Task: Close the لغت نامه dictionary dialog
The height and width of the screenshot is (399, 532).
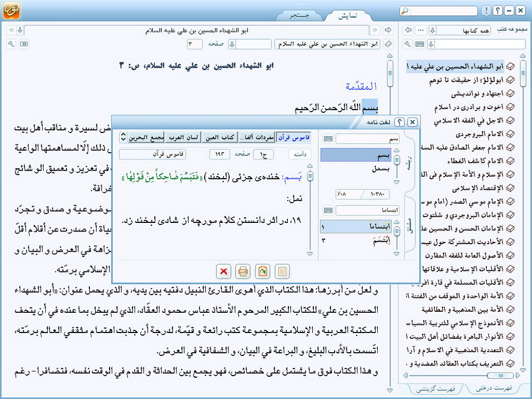Action: click(412, 122)
